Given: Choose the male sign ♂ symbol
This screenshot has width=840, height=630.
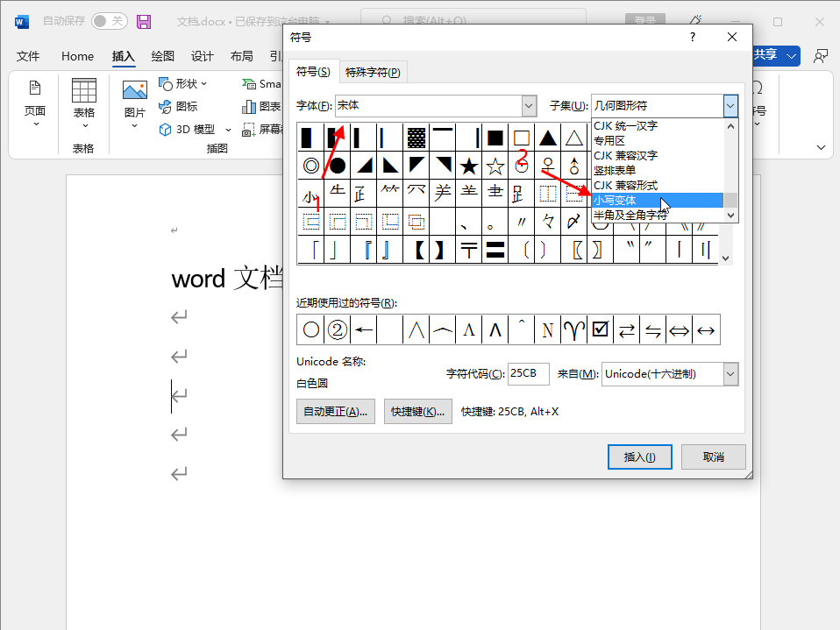Looking at the screenshot, I should pyautogui.click(x=573, y=166).
